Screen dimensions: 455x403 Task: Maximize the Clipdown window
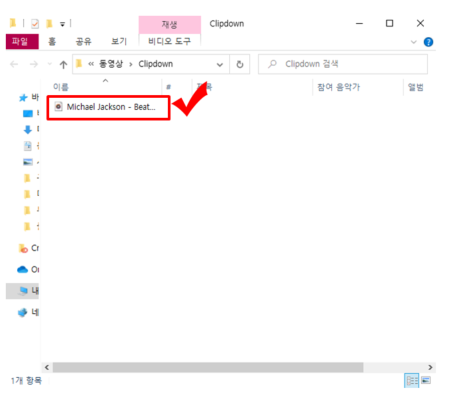(x=389, y=23)
